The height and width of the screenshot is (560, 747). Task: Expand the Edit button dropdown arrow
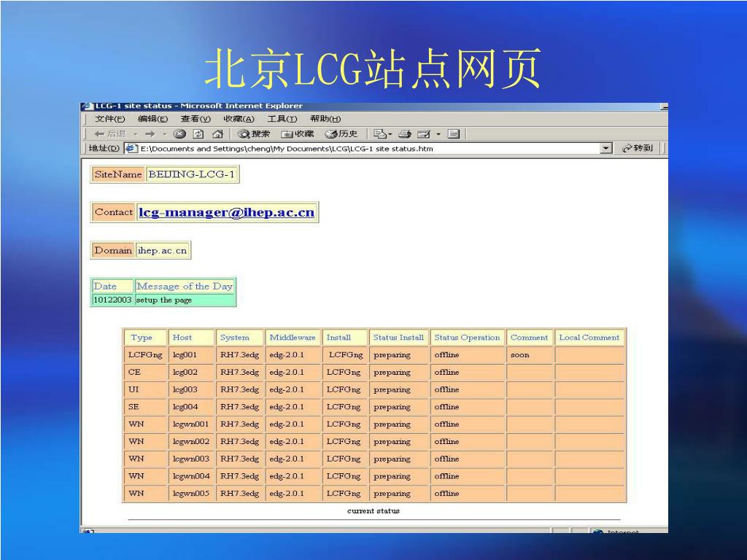coord(438,134)
